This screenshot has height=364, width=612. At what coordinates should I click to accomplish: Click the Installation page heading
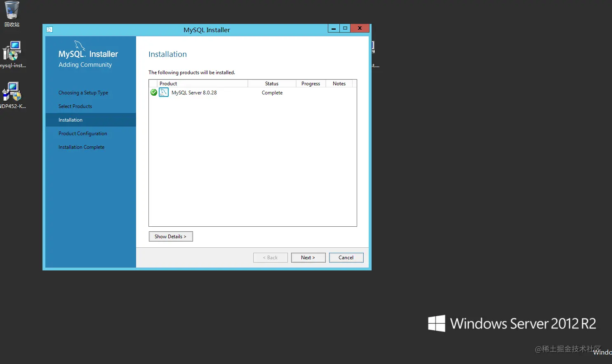pyautogui.click(x=167, y=54)
